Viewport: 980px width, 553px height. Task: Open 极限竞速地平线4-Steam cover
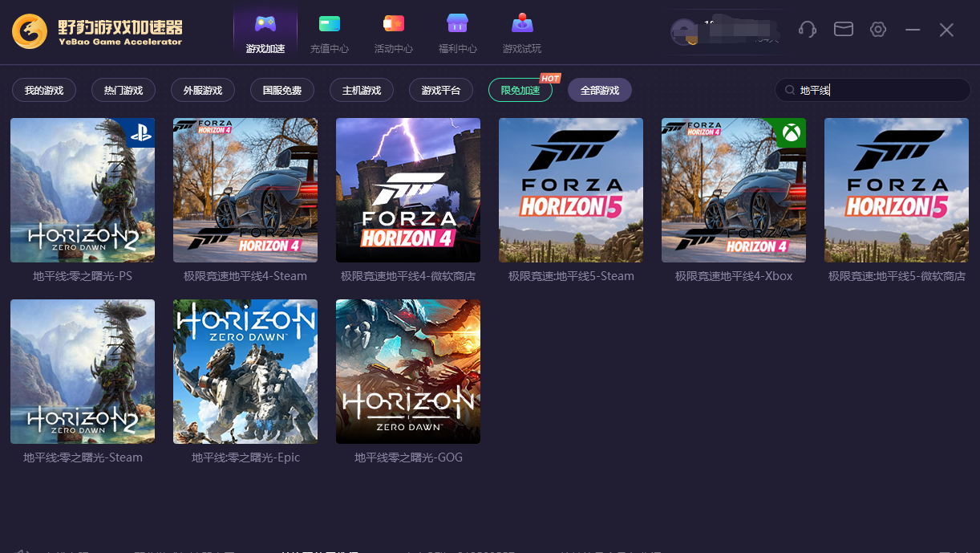click(245, 190)
